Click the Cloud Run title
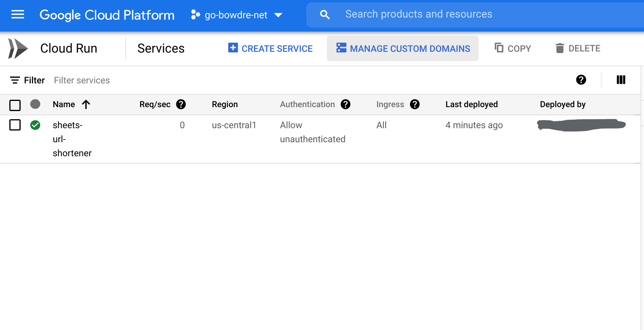The width and height of the screenshot is (644, 330). pos(69,48)
